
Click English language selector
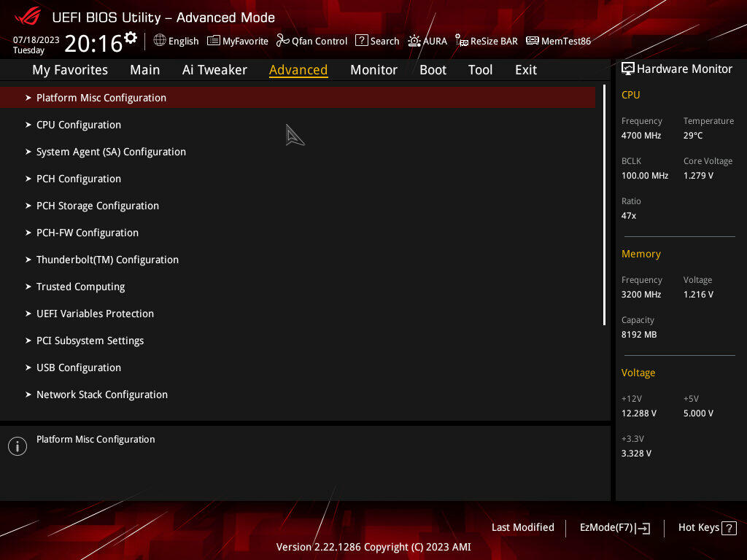(183, 41)
